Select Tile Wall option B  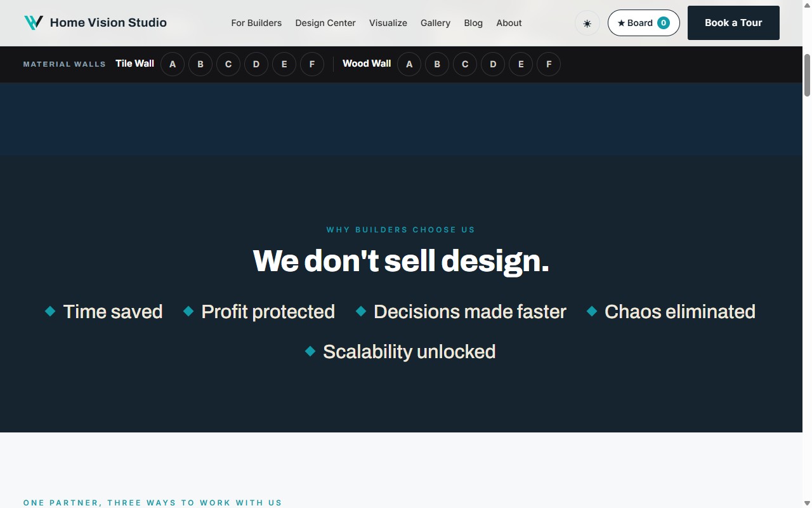click(x=200, y=64)
